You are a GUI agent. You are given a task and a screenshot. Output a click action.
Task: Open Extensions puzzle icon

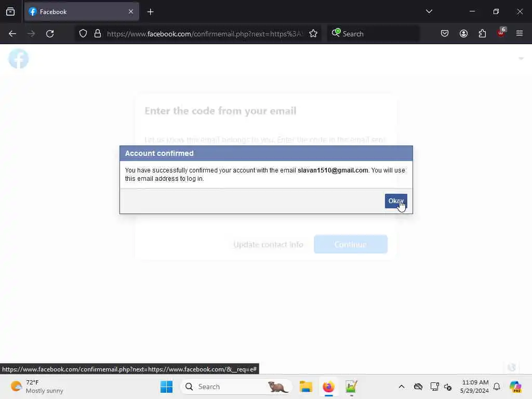[482, 33]
